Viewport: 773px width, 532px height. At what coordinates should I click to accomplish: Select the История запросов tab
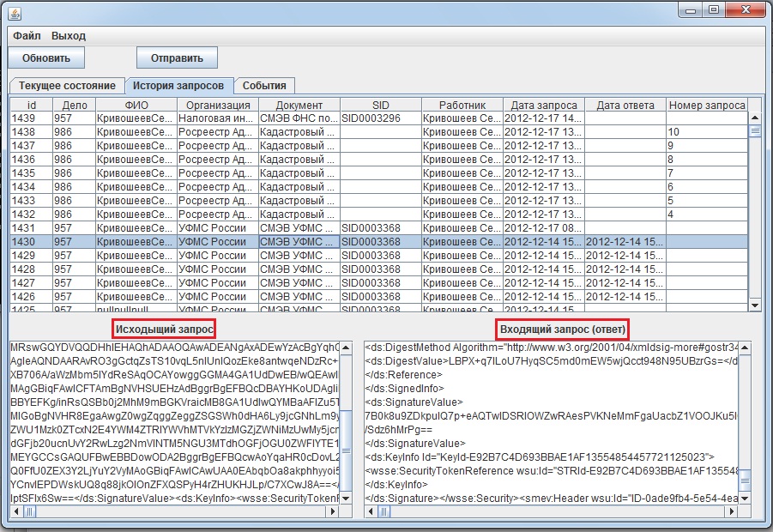pos(179,86)
